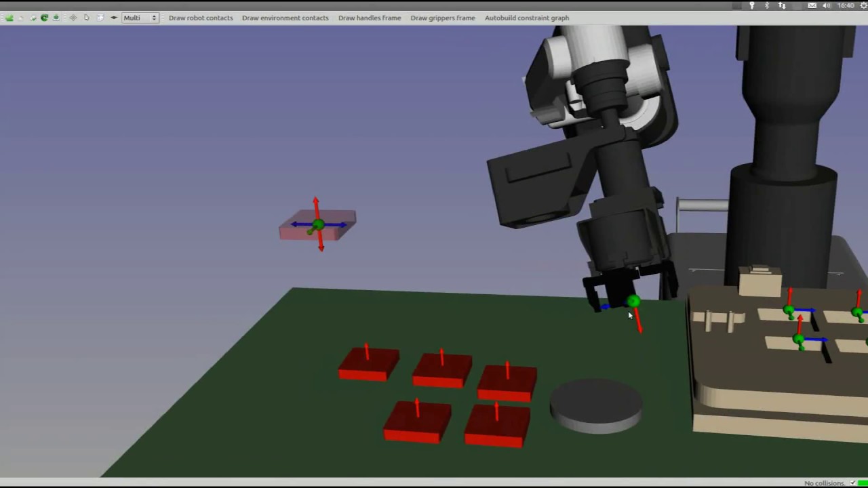The height and width of the screenshot is (488, 868).
Task: Click the green circular refresh icon
Action: [44, 18]
